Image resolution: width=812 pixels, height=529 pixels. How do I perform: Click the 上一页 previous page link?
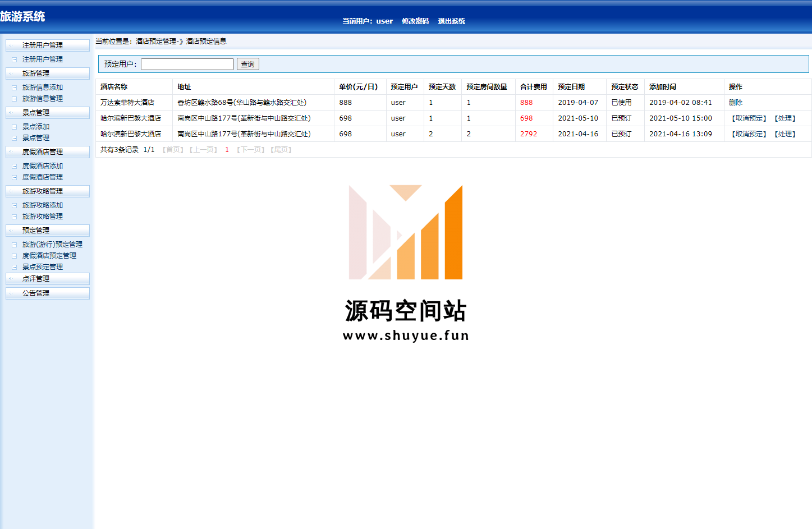pyautogui.click(x=203, y=150)
